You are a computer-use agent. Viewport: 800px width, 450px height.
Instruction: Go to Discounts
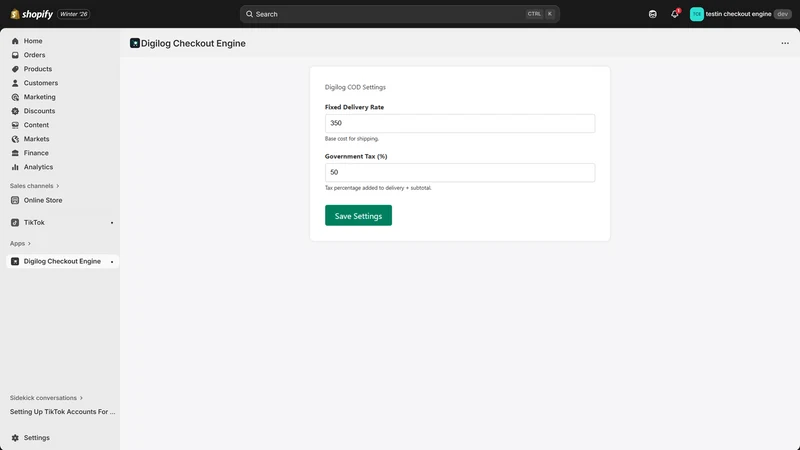pos(39,111)
